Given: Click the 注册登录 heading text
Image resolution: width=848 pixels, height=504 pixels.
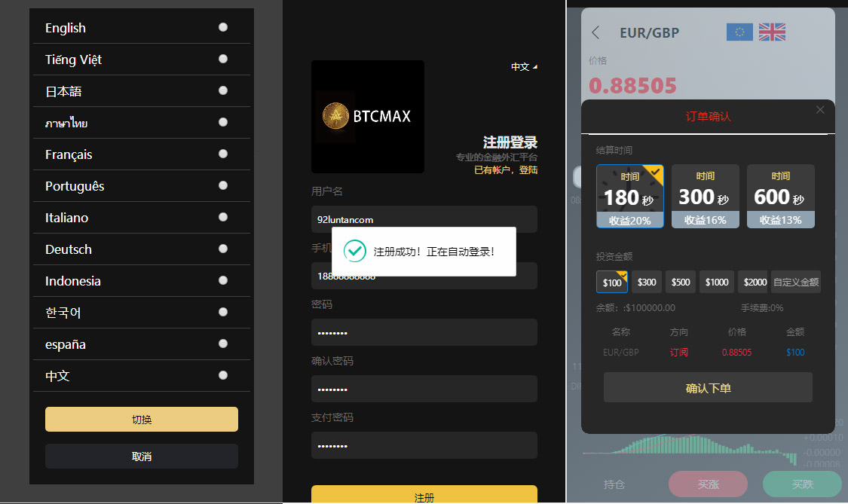Looking at the screenshot, I should click(510, 142).
